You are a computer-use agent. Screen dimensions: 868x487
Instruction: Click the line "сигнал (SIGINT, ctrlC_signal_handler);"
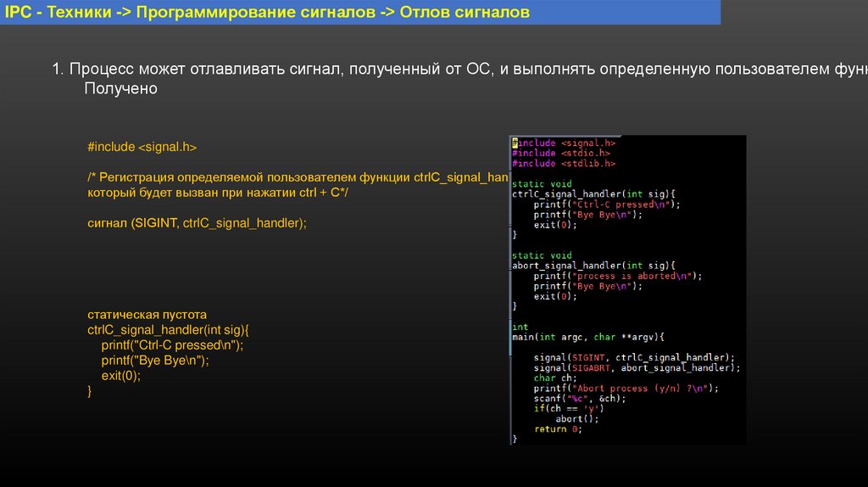[x=197, y=223]
